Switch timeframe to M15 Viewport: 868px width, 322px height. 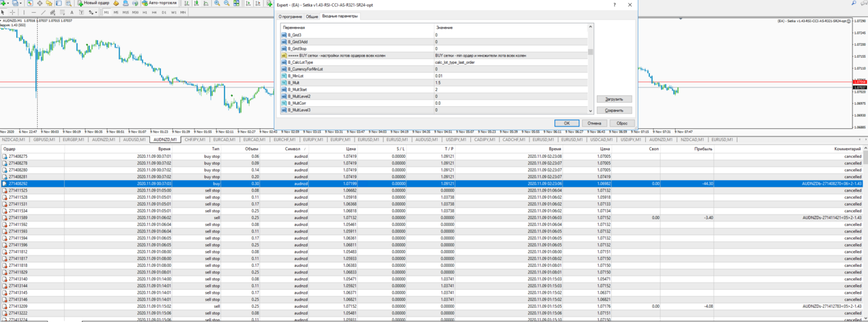tap(125, 12)
